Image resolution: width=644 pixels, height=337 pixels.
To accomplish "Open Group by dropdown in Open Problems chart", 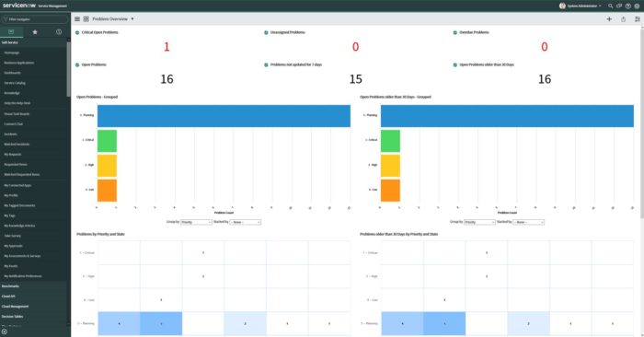I will point(196,222).
